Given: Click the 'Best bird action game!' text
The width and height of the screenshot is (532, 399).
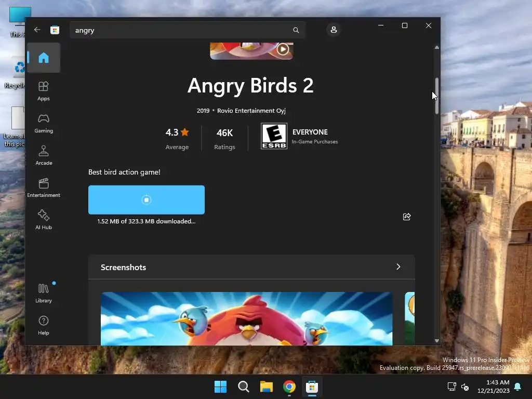Looking at the screenshot, I should [124, 172].
